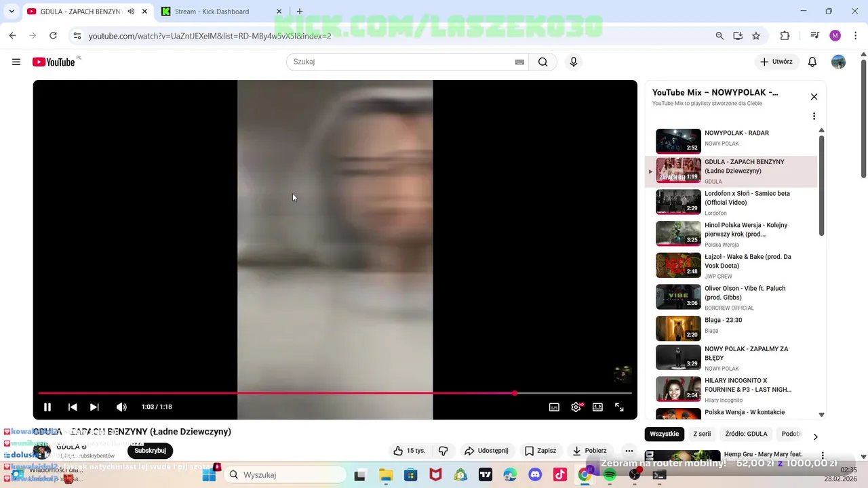Viewport: 868px width, 488px height.
Task: Click the Udostępnij share button
Action: coord(486,451)
